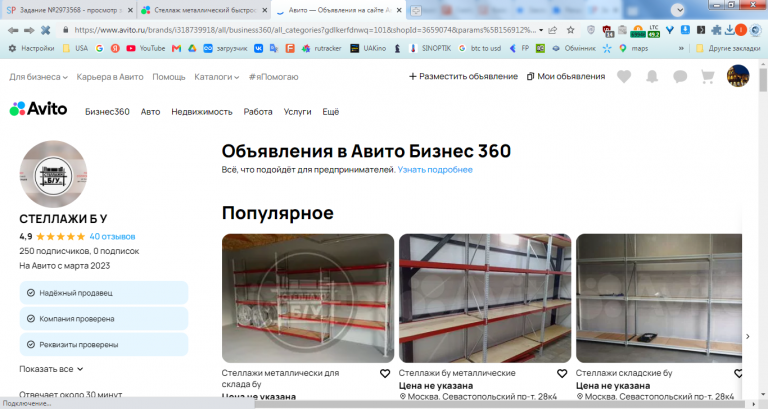
Task: Open the 'Работа' category
Action: (x=258, y=112)
